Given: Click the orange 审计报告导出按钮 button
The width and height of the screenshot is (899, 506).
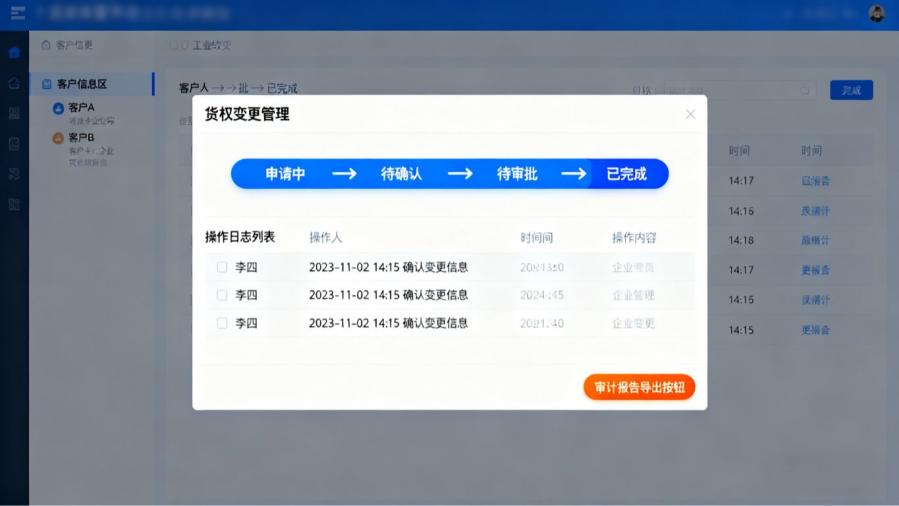Looking at the screenshot, I should (x=639, y=387).
